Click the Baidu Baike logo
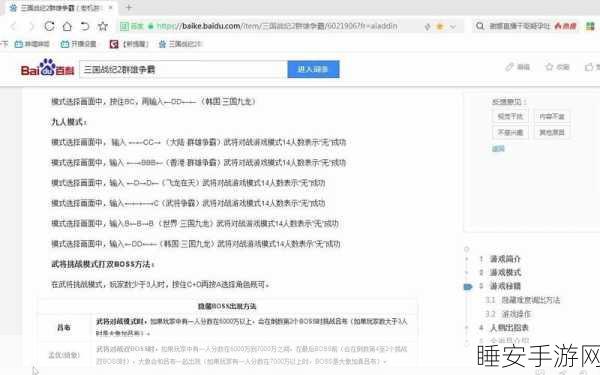This screenshot has height=375, width=600. tap(47, 68)
